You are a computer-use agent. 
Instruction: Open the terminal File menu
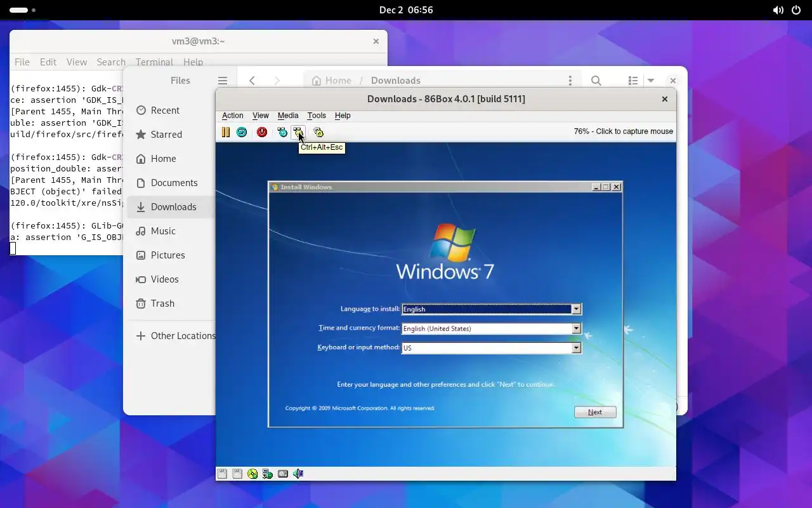[x=22, y=62]
